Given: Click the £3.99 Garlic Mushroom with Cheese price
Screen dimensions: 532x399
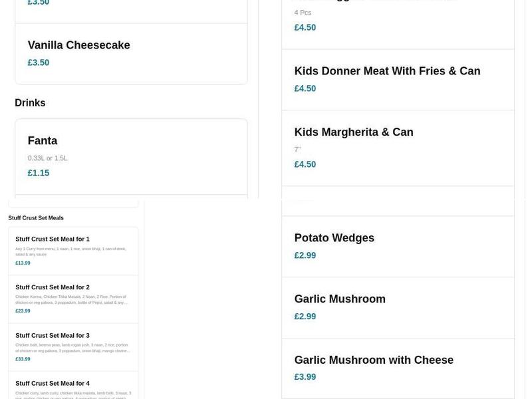Looking at the screenshot, I should point(305,377).
